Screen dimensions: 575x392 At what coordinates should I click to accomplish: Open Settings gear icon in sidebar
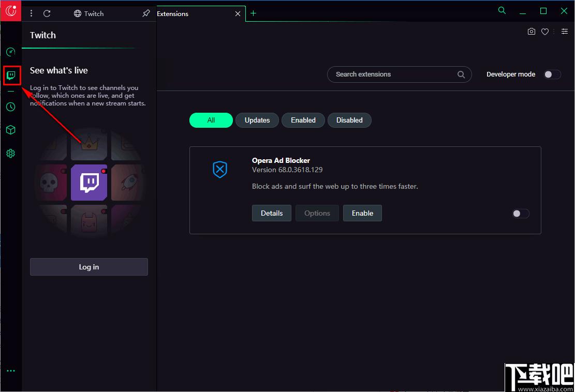coord(11,154)
